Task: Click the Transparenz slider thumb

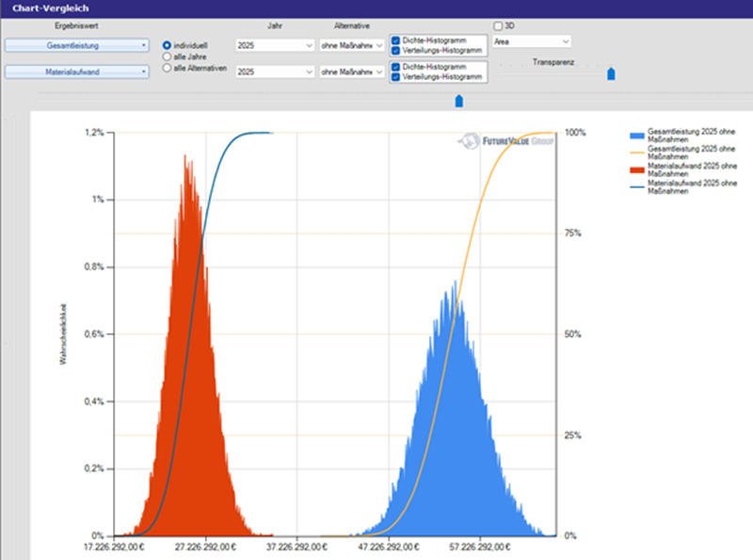Action: click(611, 73)
